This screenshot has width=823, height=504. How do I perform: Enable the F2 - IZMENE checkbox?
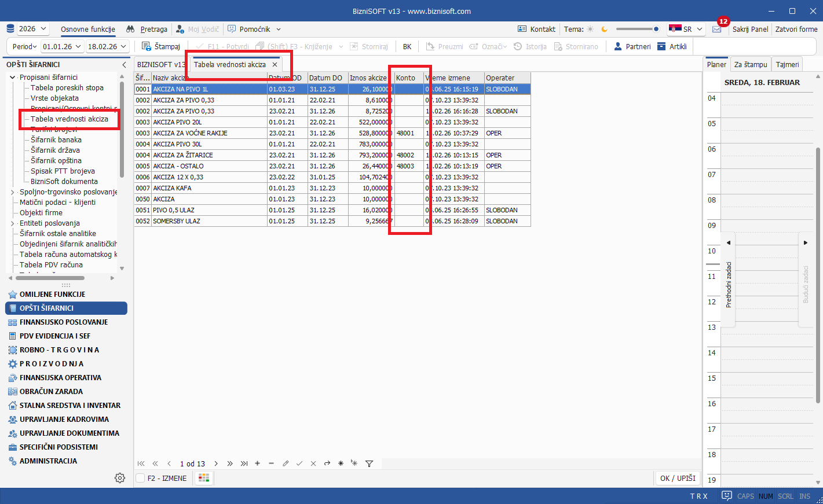(140, 478)
